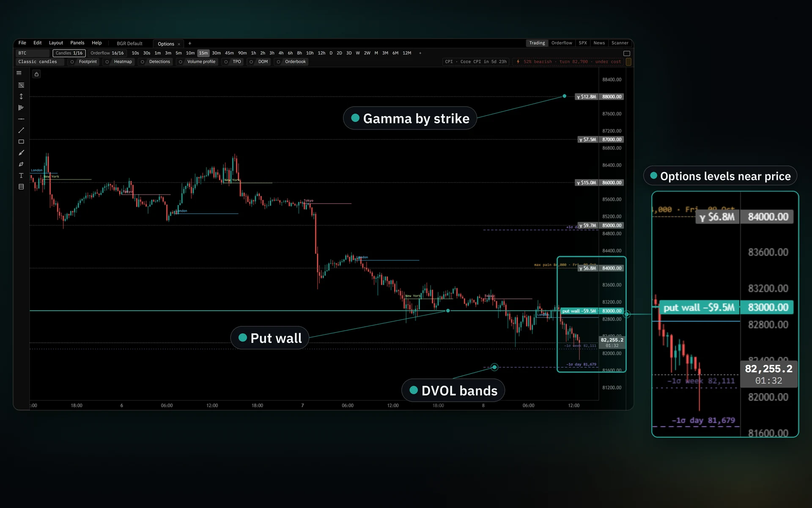Viewport: 812px width, 508px height.
Task: Open the Layout menu
Action: (x=56, y=43)
